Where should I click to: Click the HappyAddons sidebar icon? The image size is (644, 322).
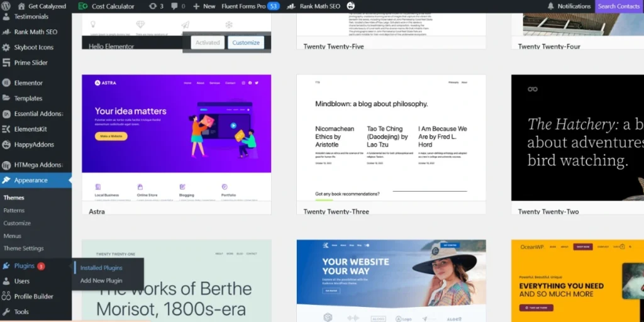6,145
